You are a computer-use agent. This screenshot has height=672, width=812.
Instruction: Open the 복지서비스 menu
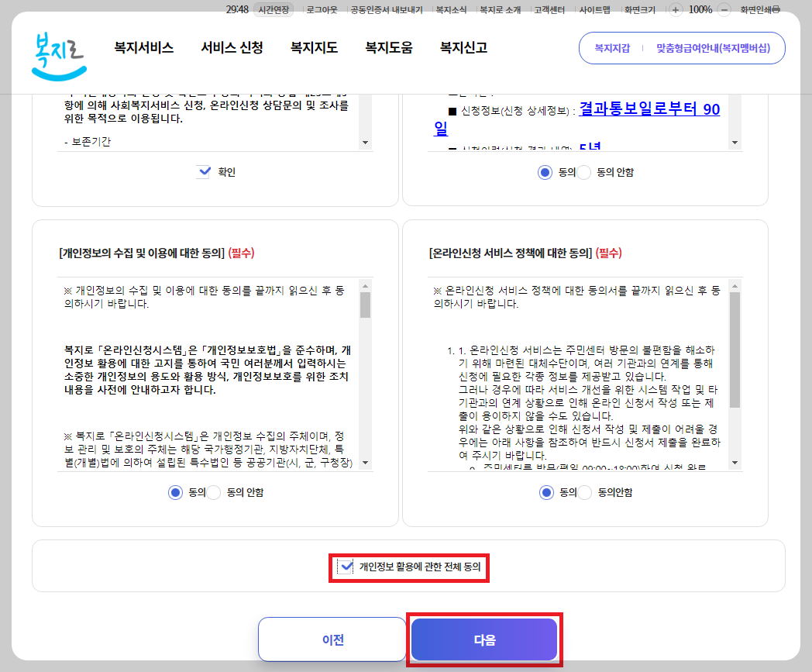coord(143,47)
